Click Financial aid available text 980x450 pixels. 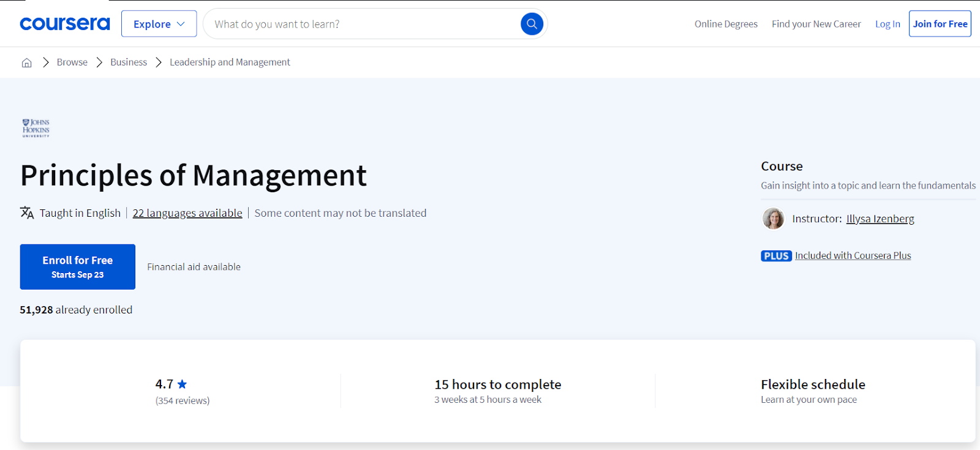(194, 267)
